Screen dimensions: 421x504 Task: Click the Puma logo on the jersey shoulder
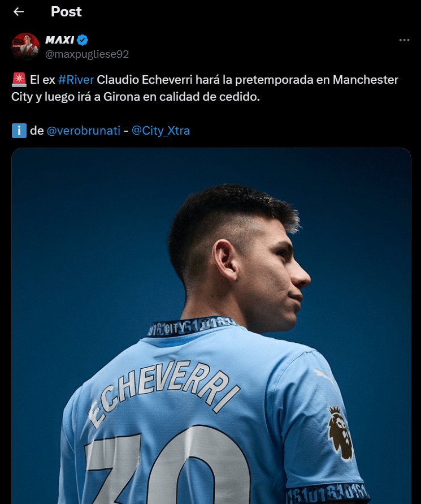[324, 377]
